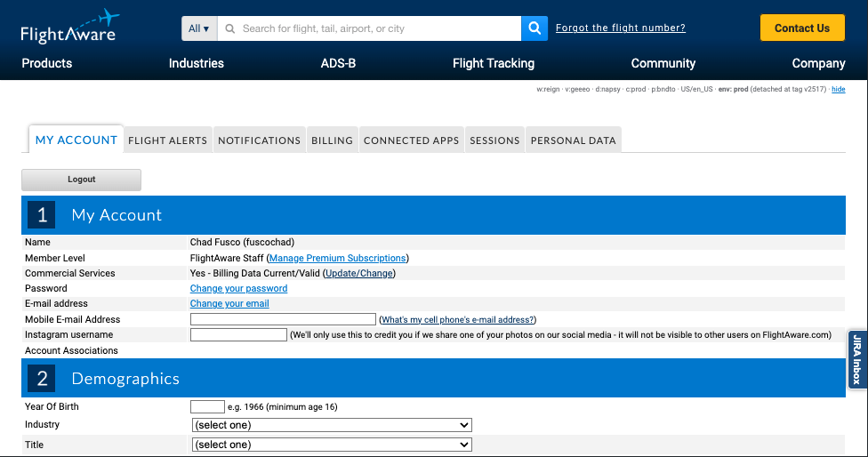The height and width of the screenshot is (457, 868).
Task: Open the Community menu
Action: pyautogui.click(x=663, y=63)
